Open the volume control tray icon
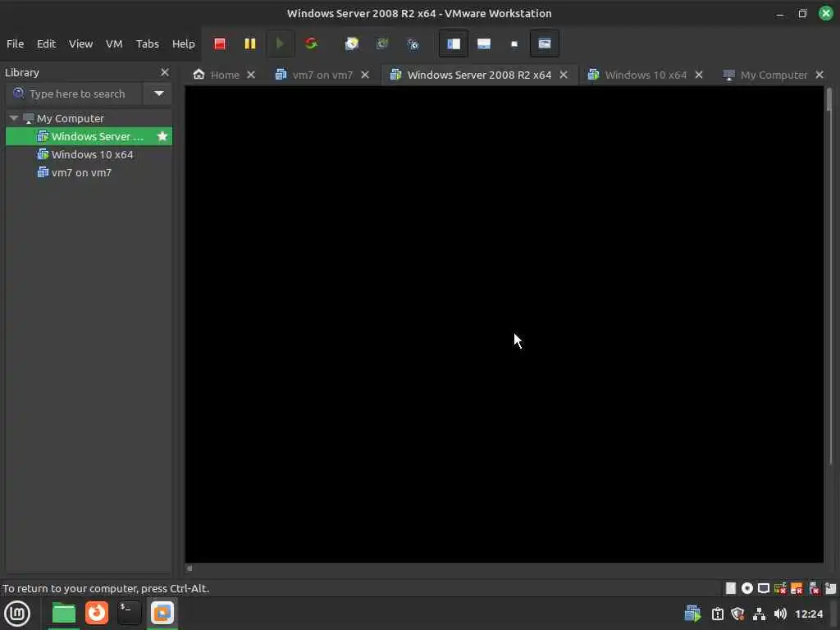The width and height of the screenshot is (840, 630). click(780, 614)
